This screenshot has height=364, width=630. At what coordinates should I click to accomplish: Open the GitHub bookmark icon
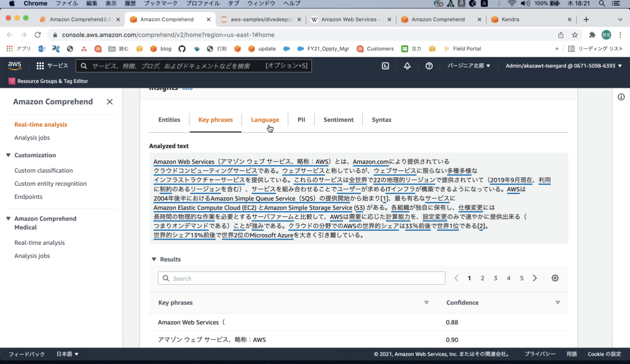(x=182, y=49)
